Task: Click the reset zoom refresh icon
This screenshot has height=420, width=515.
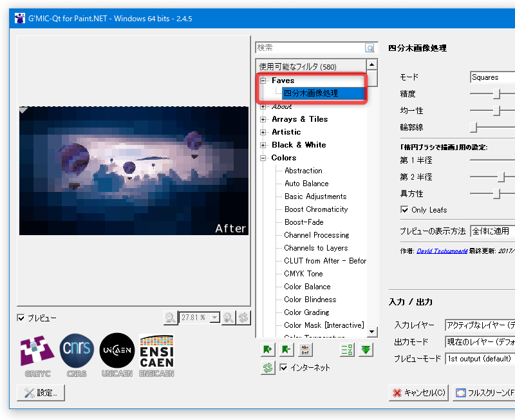Action: [243, 318]
